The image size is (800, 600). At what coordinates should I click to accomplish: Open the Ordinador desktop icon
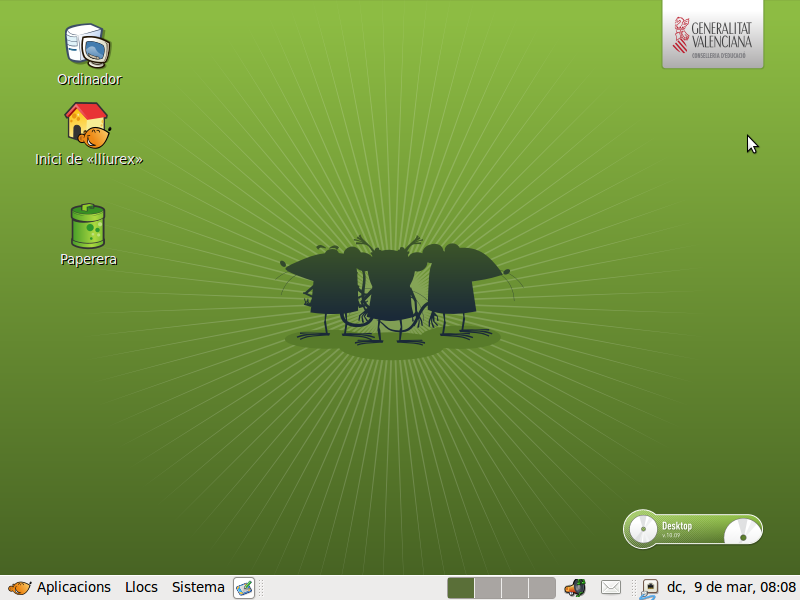[x=88, y=45]
